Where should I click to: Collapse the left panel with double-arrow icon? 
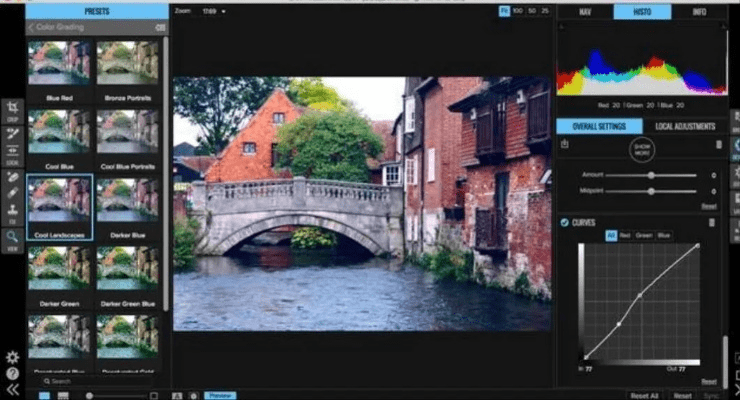point(12,389)
